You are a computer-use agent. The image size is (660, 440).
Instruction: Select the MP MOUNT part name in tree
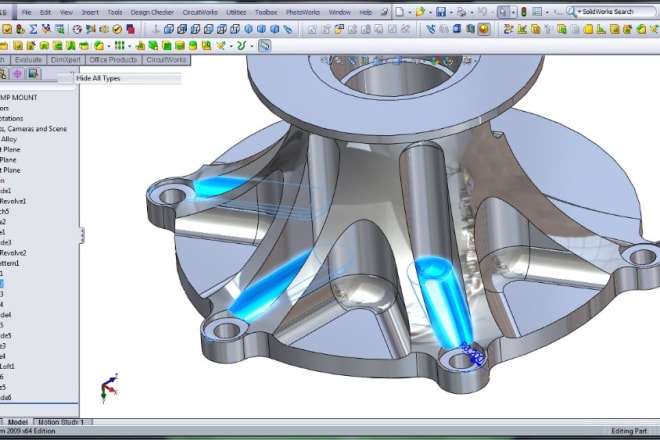(x=19, y=98)
